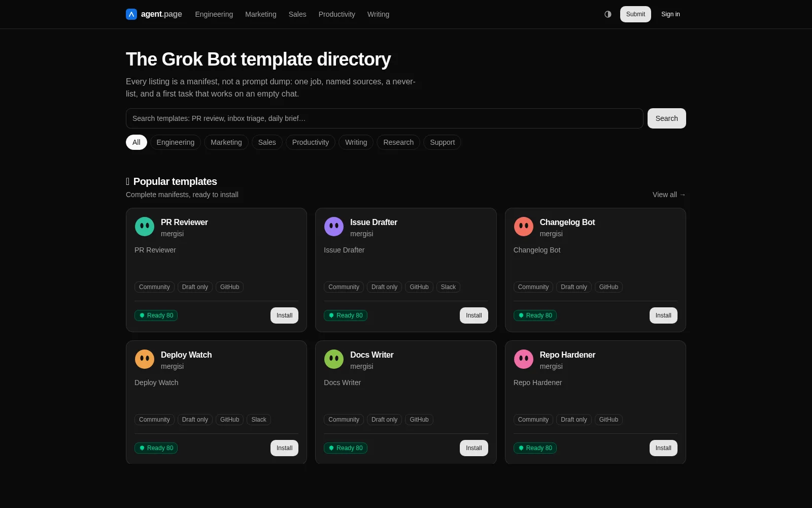812x508 pixels.
Task: Open the View all link
Action: point(669,195)
